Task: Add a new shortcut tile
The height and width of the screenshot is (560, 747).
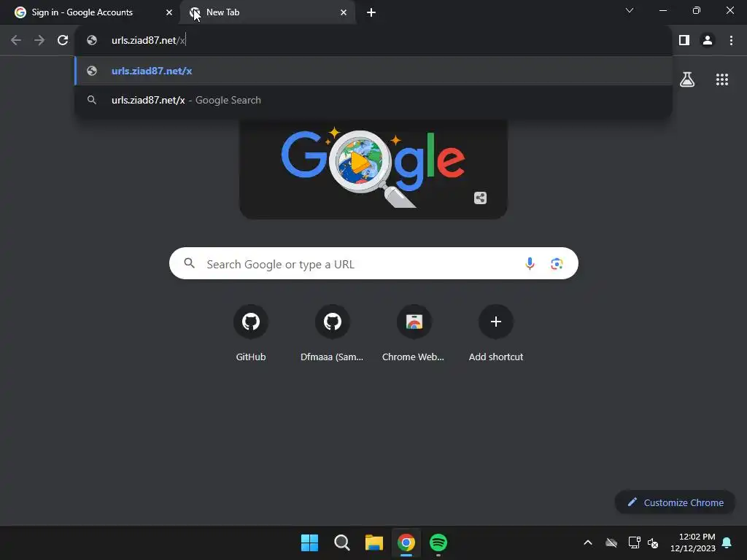Action: click(495, 333)
